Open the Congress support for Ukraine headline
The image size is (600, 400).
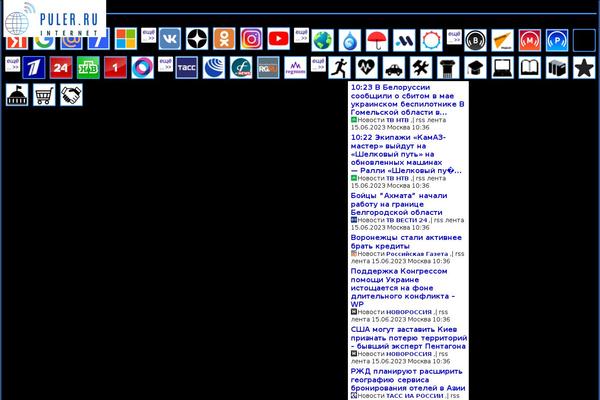coord(403,287)
